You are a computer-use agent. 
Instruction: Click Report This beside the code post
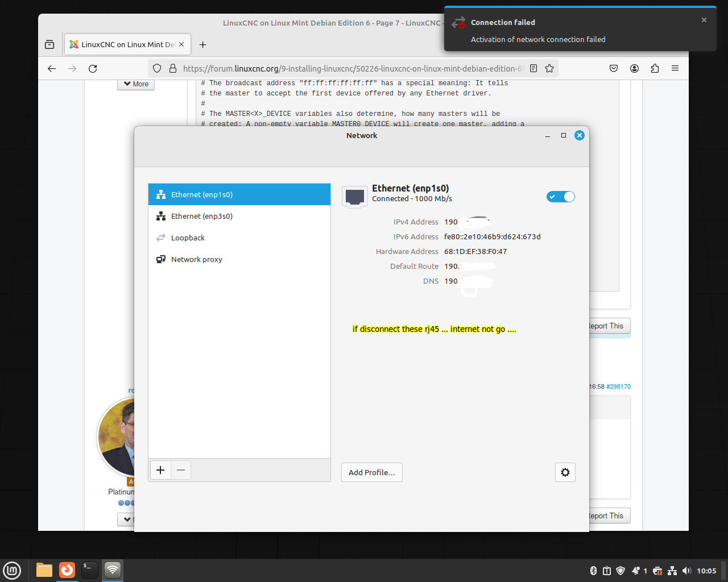[609, 326]
